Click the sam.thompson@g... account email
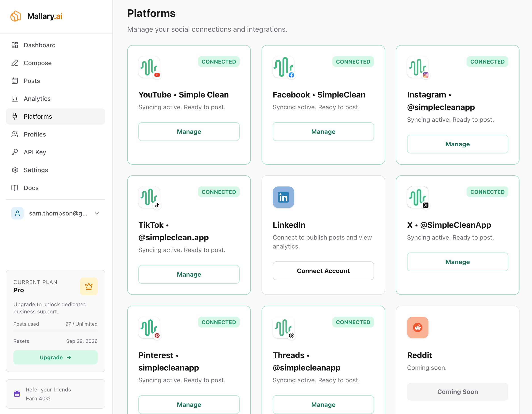Image resolution: width=532 pixels, height=414 pixels. [58, 213]
